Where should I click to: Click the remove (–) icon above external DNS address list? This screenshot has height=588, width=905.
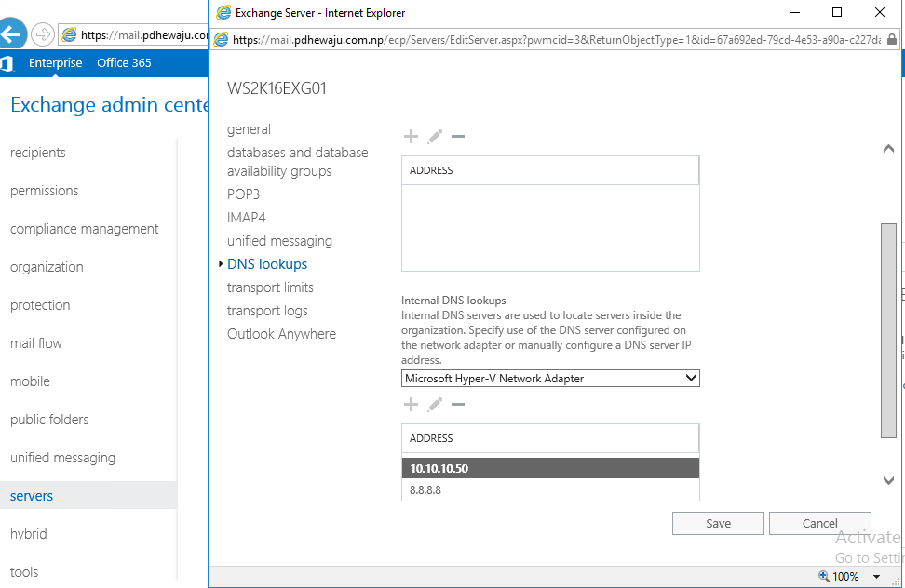[x=458, y=137]
